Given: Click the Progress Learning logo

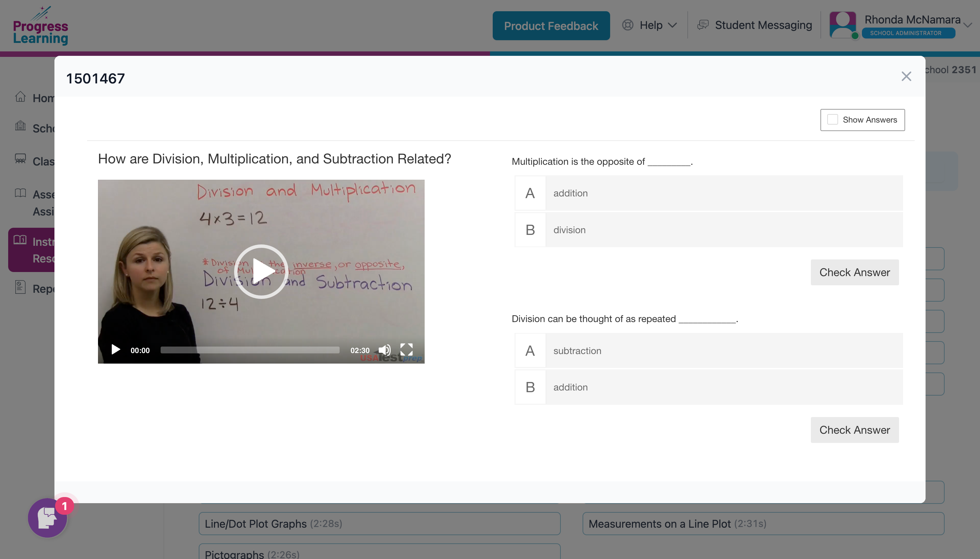Looking at the screenshot, I should (x=40, y=26).
